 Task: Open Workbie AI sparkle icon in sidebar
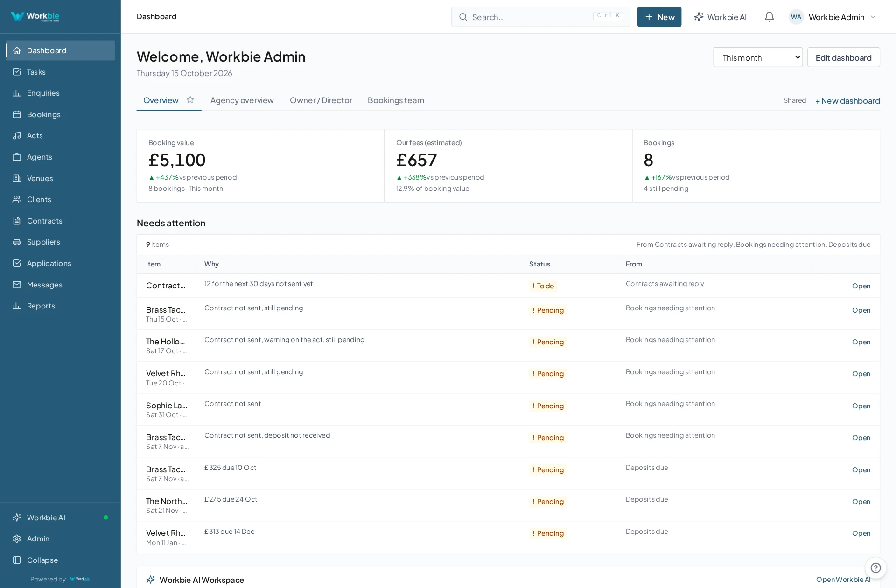(x=17, y=518)
